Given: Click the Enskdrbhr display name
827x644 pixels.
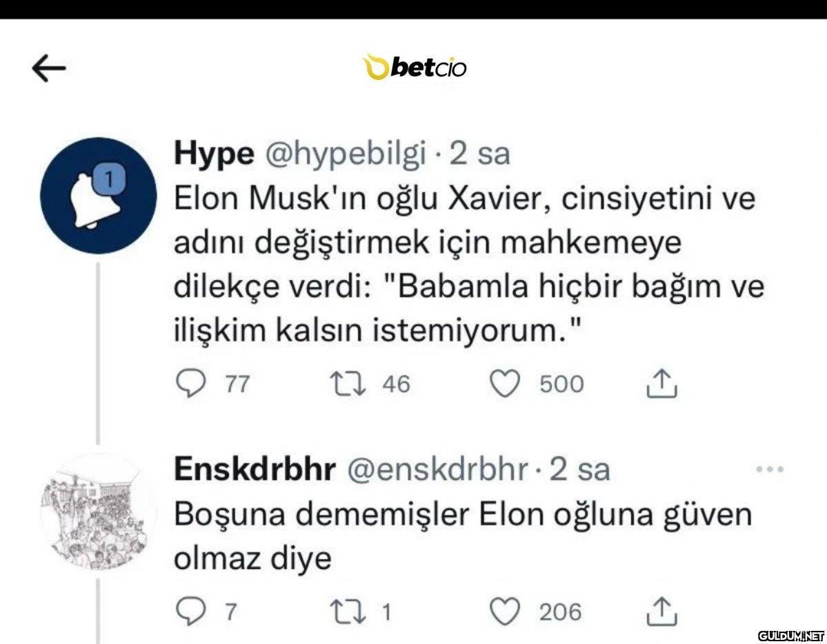Looking at the screenshot, I should point(255,470).
